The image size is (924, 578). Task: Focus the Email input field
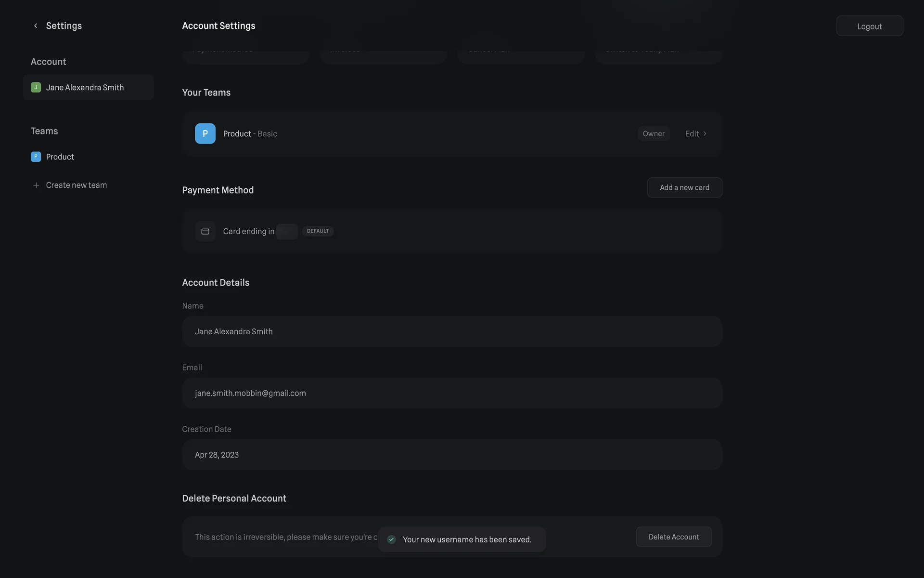[x=452, y=393]
